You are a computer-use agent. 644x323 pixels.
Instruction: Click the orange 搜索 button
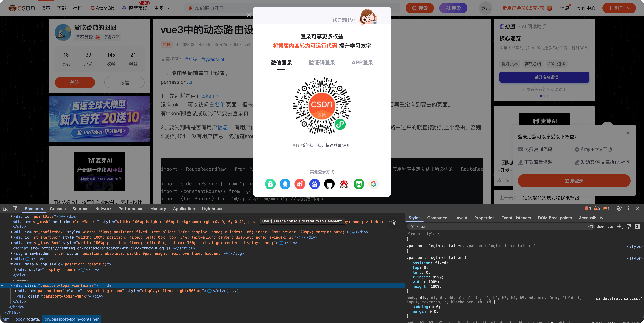(x=419, y=8)
